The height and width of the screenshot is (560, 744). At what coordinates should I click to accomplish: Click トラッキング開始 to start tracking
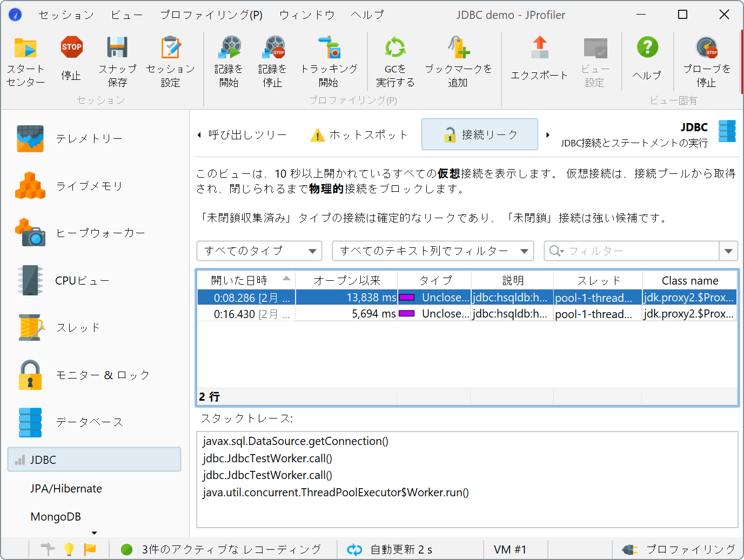(x=329, y=63)
